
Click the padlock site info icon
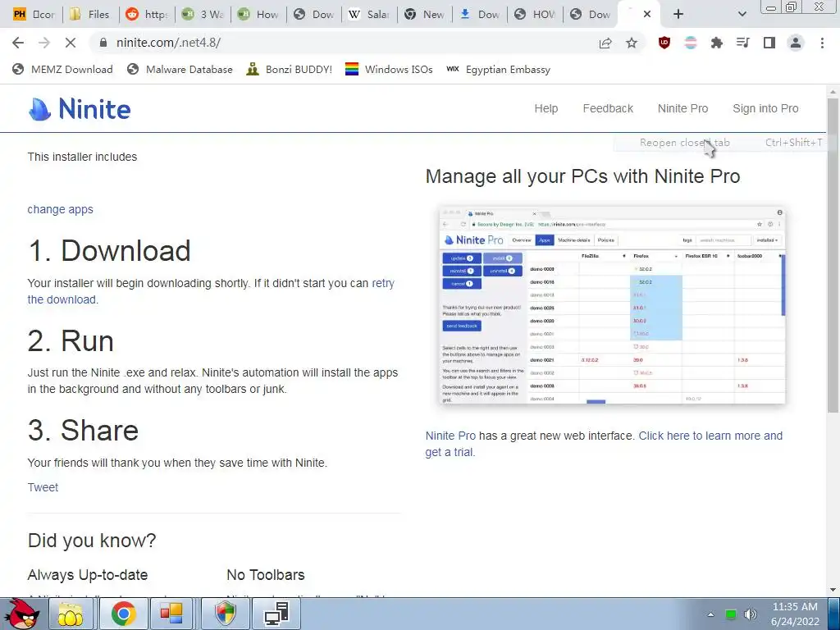103,43
